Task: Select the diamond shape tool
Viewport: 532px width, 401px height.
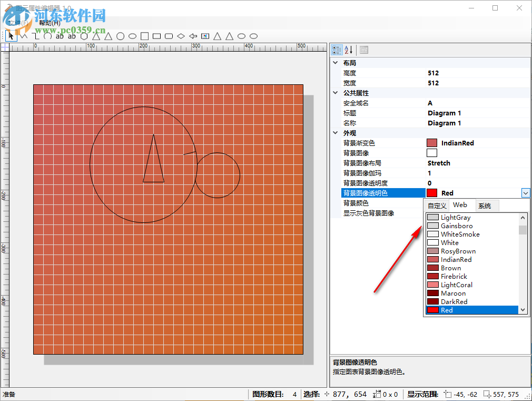Action: 180,36
